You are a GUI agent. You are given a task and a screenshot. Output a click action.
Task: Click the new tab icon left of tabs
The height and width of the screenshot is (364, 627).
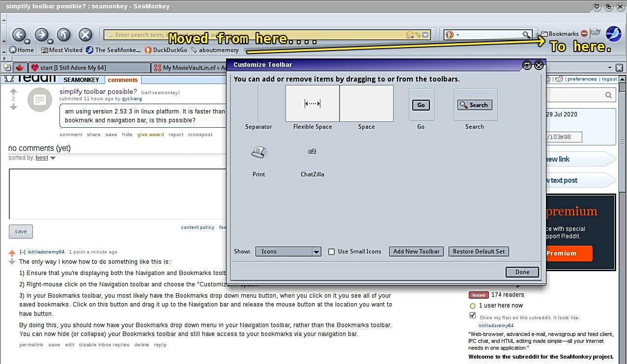pyautogui.click(x=7, y=67)
